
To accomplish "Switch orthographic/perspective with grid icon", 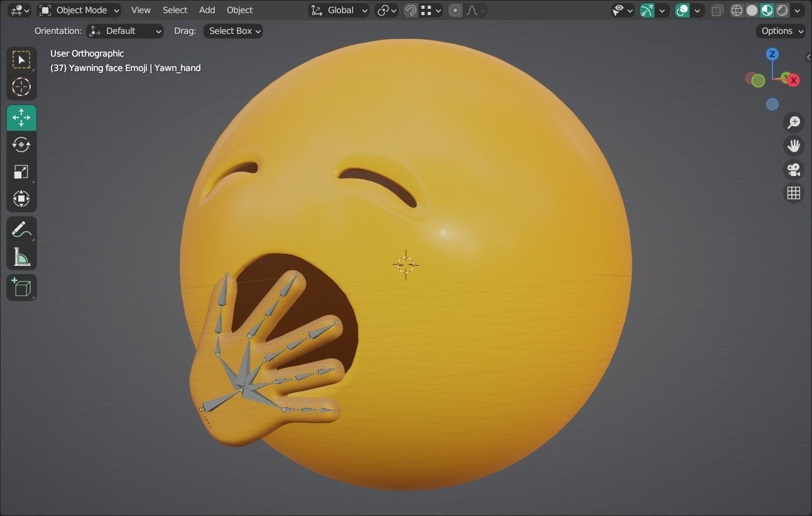I will [x=794, y=193].
